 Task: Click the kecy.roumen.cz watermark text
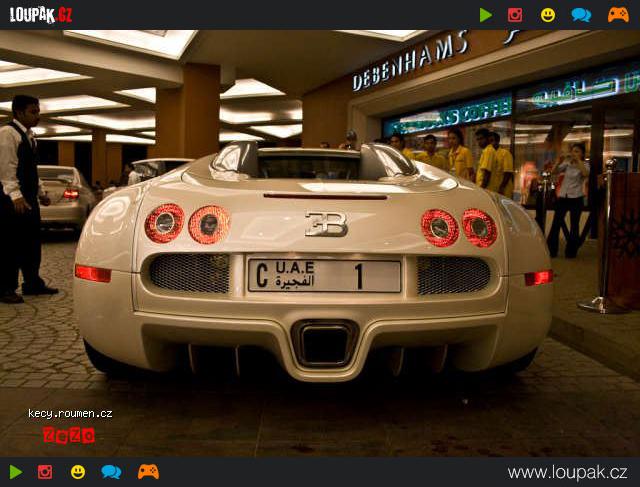click(70, 414)
